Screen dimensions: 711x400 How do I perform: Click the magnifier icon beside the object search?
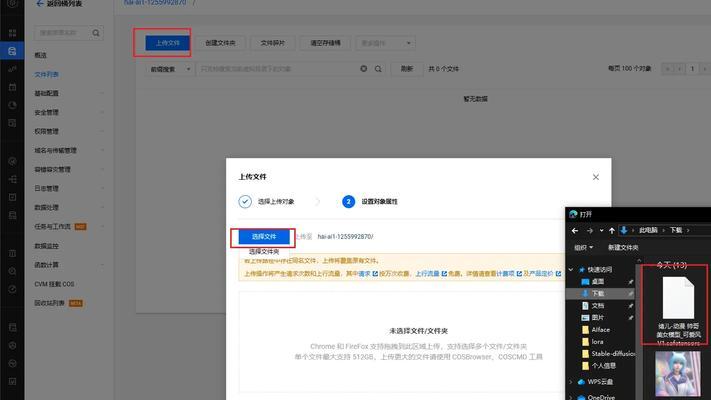click(378, 69)
